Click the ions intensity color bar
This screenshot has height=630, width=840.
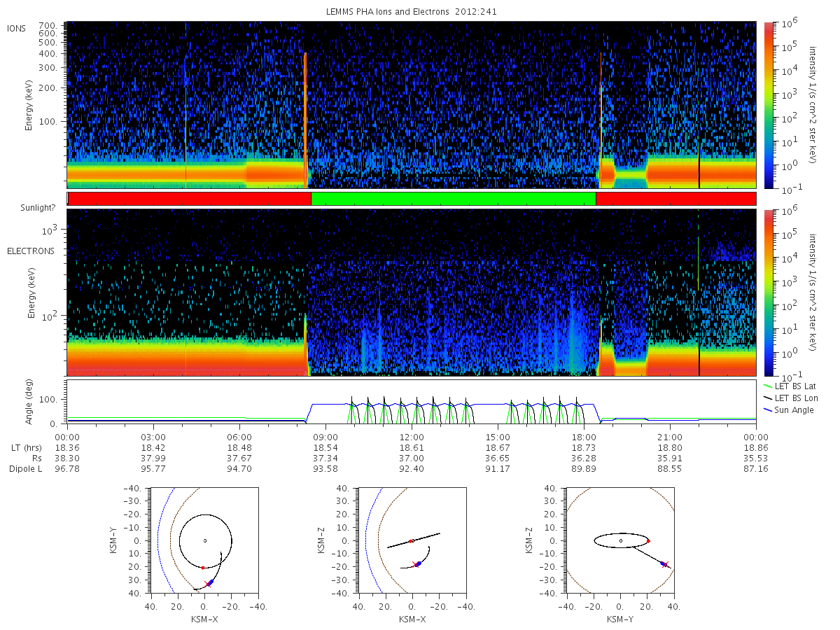(768, 105)
